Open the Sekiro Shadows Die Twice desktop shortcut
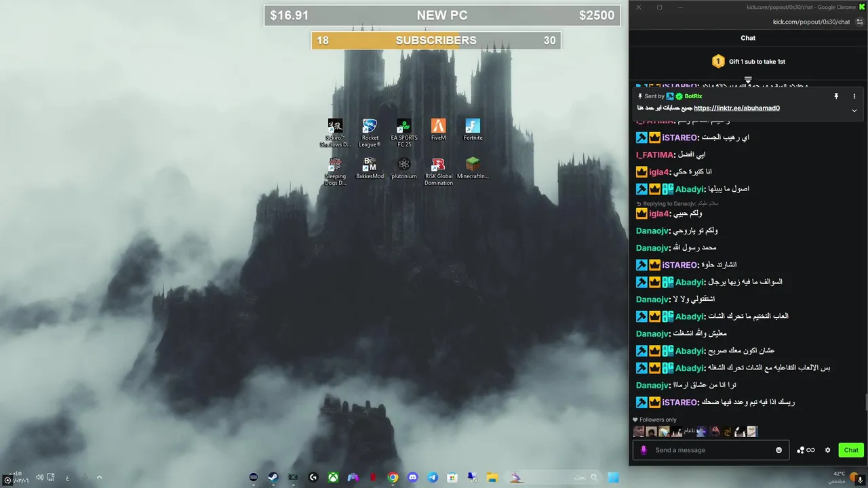 335,133
